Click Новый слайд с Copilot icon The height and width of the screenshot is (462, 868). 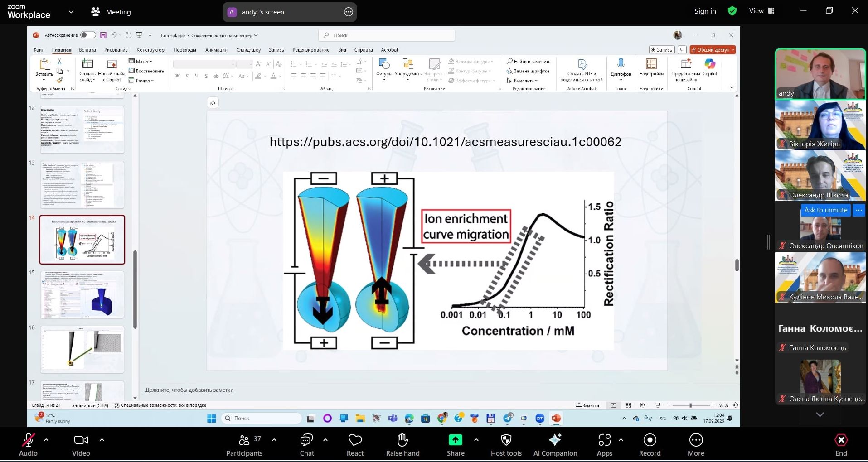tap(112, 64)
